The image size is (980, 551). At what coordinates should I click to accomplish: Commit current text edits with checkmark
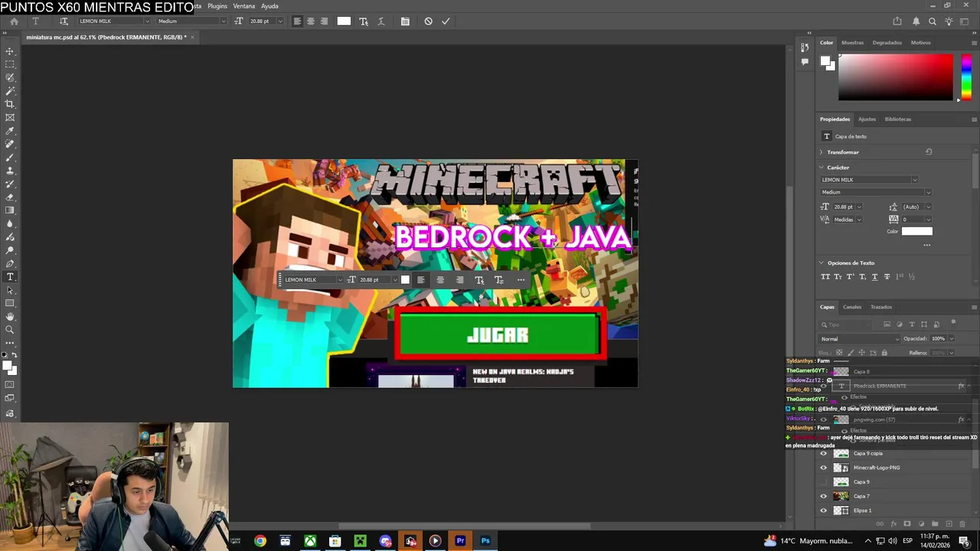click(x=446, y=21)
